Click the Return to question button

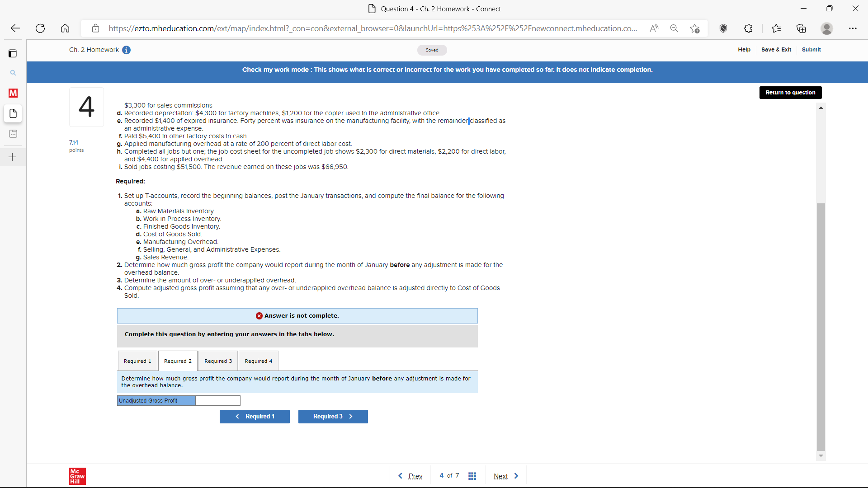790,92
